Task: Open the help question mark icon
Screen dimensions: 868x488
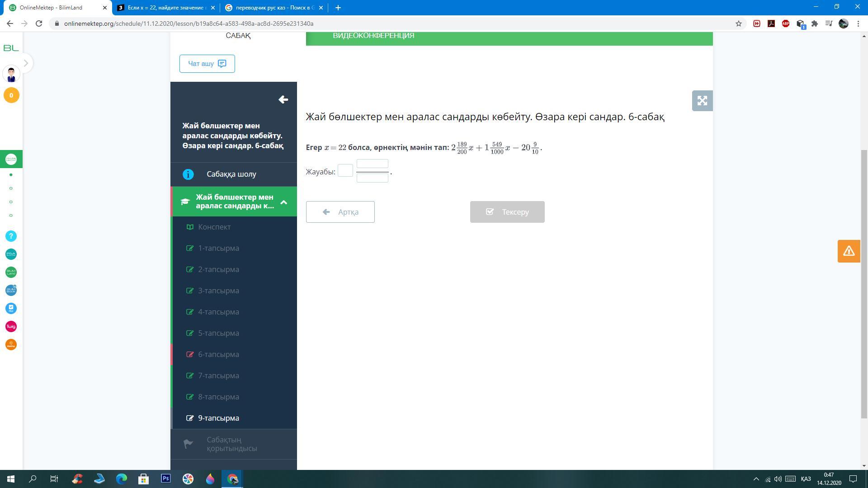Action: 11,236
